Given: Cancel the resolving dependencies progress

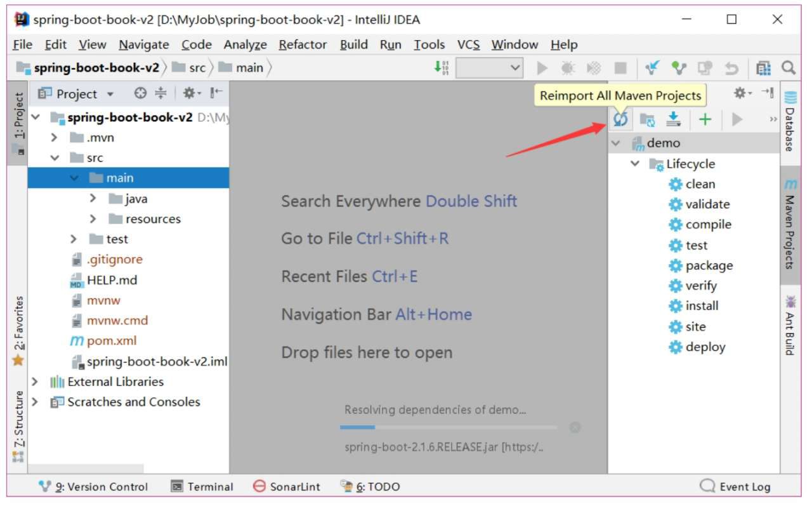Looking at the screenshot, I should coord(575,427).
